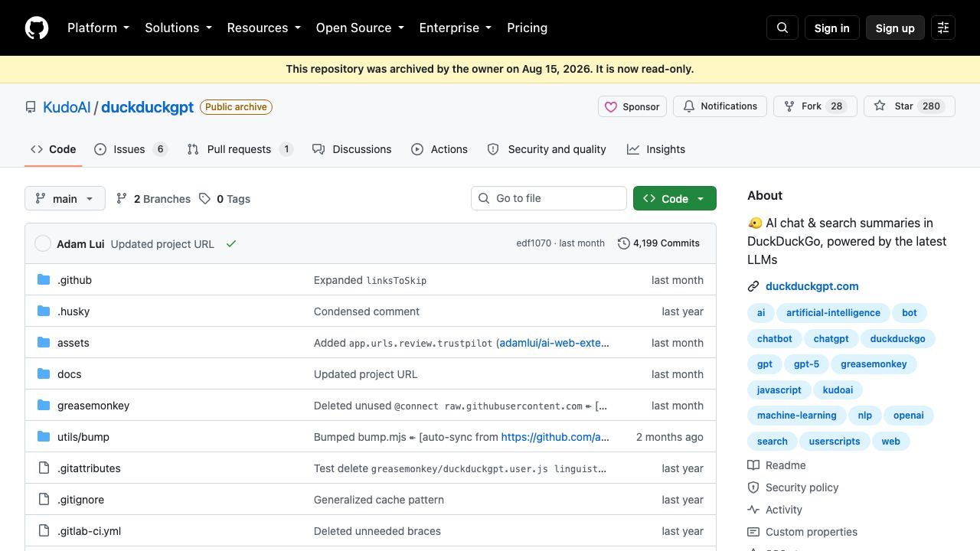The width and height of the screenshot is (980, 551).
Task: Expand the Solutions menu
Action: (x=178, y=28)
